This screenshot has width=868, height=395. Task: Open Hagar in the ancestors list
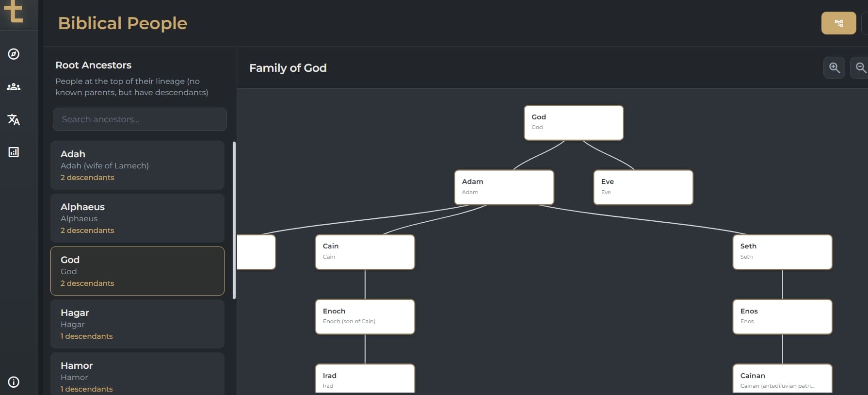point(137,324)
